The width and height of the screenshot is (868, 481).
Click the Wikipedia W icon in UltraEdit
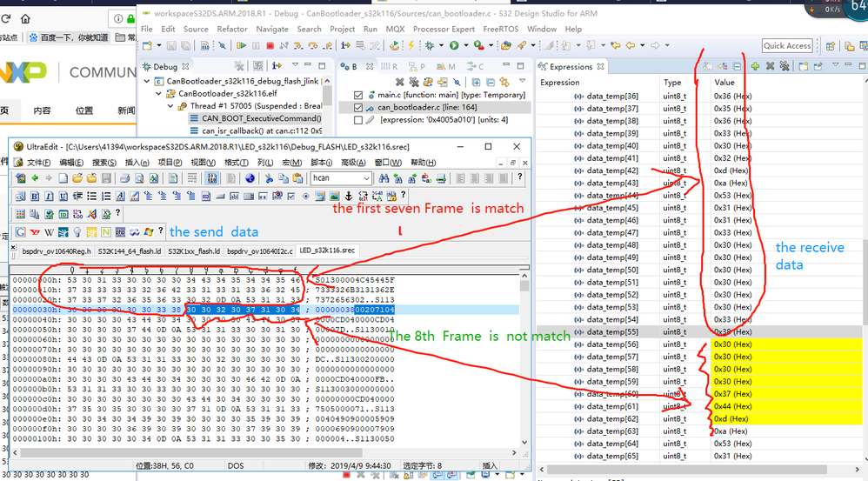pos(49,232)
